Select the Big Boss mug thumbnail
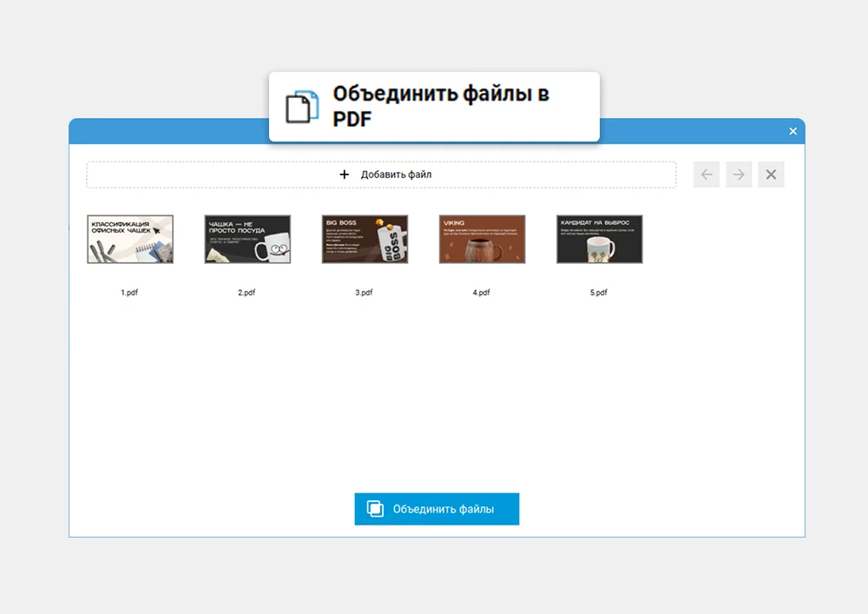The height and width of the screenshot is (614, 868). tap(365, 239)
